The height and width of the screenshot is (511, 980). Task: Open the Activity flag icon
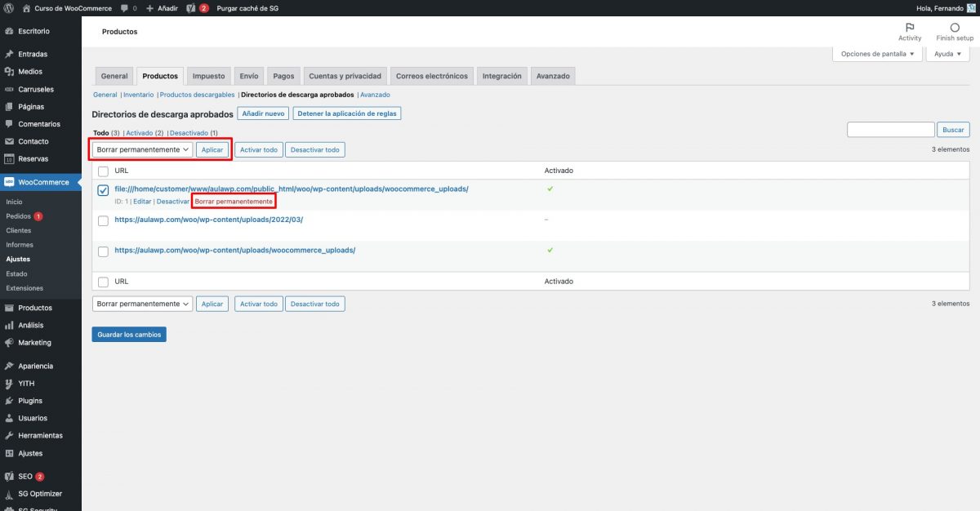[x=910, y=28]
